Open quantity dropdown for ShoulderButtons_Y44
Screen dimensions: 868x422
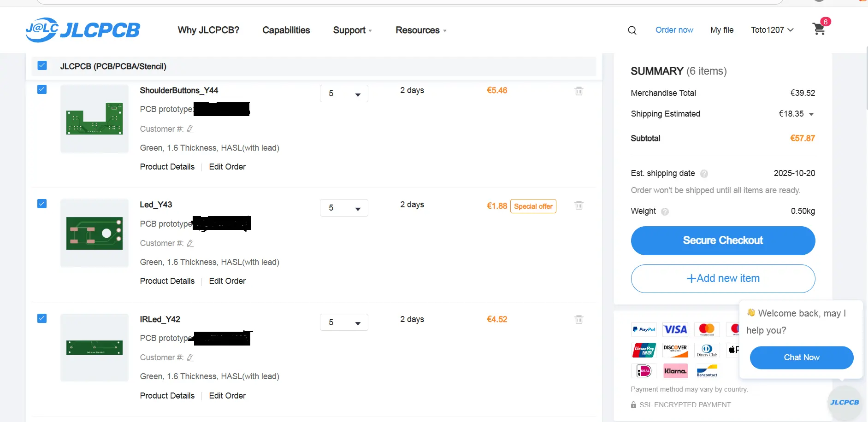click(x=344, y=94)
